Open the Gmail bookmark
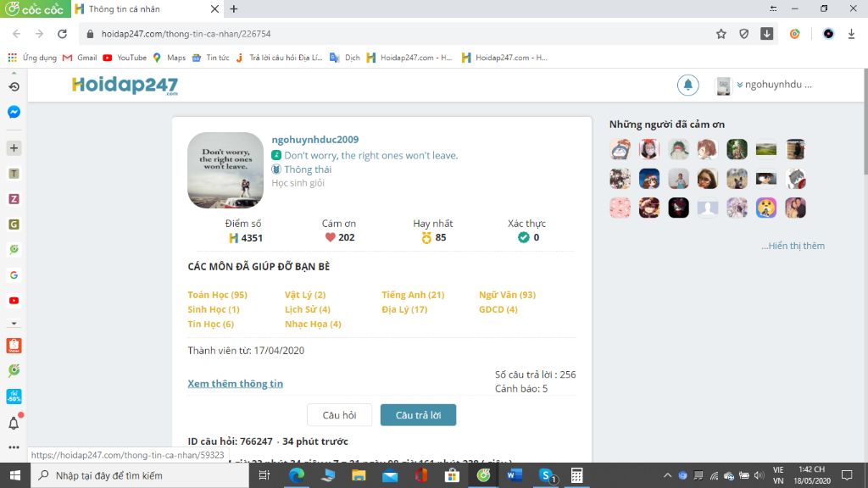This screenshot has width=868, height=488. coord(80,58)
